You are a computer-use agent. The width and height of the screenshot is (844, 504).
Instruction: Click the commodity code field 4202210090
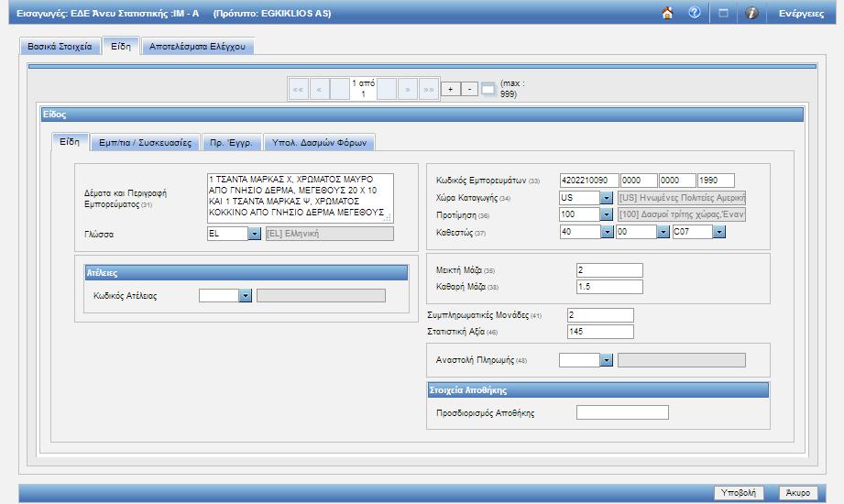click(x=589, y=181)
